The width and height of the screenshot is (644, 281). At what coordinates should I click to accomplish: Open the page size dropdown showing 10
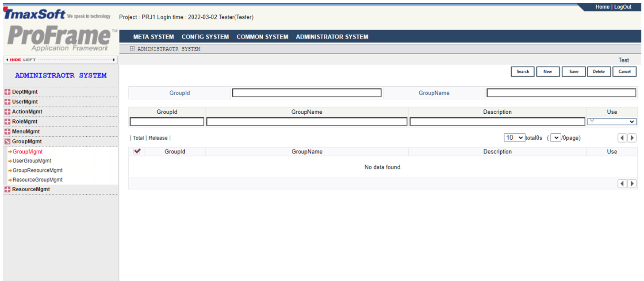point(514,138)
